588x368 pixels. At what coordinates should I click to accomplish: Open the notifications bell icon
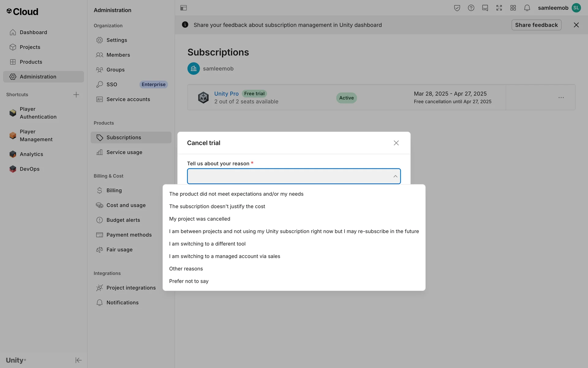pyautogui.click(x=527, y=8)
